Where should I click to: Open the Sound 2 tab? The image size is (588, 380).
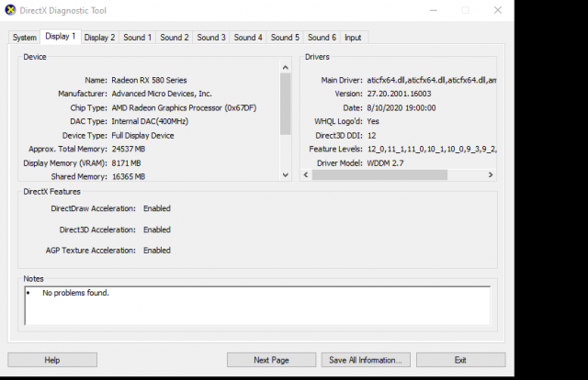click(x=175, y=38)
